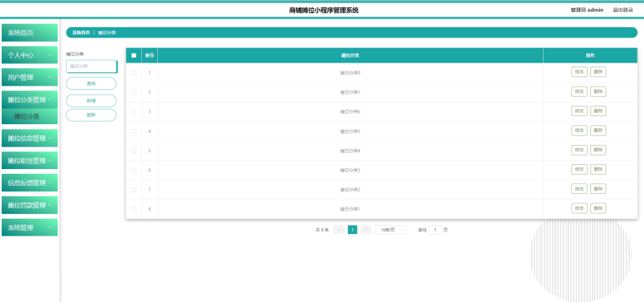Screen dimensions: 644x302
Task: Select the 摊位分类 submenu item
Action: pyautogui.click(x=30, y=116)
